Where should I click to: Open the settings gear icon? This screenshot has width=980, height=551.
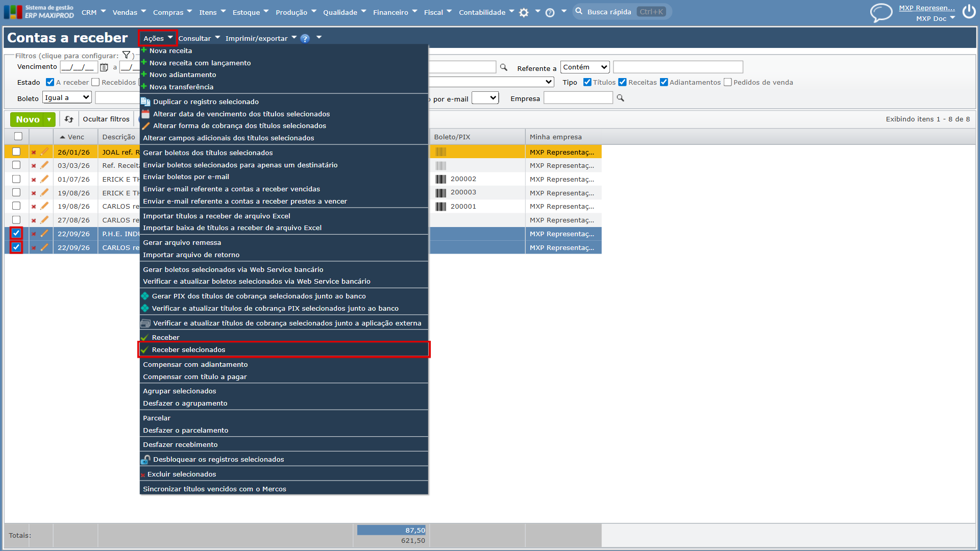coord(524,13)
